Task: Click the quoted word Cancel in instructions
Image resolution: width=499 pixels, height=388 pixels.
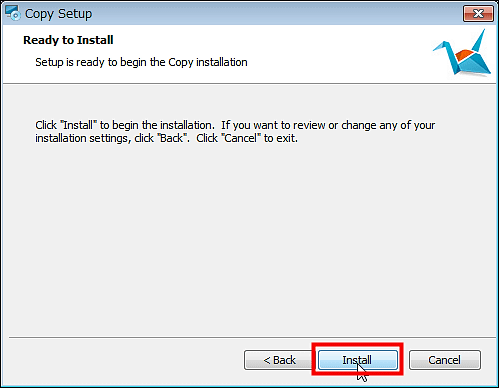Action: (x=241, y=138)
